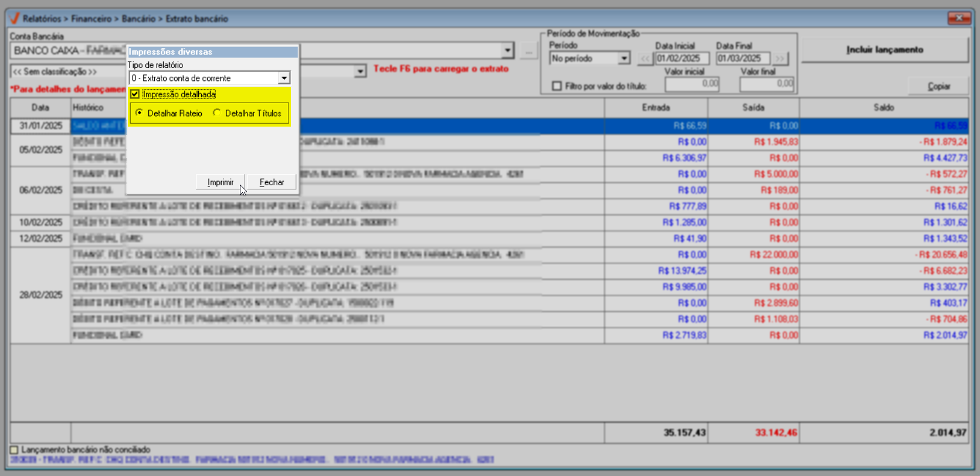The image size is (980, 476).
Task: Expand the Sem classificação dropdown arrow
Action: tap(360, 72)
